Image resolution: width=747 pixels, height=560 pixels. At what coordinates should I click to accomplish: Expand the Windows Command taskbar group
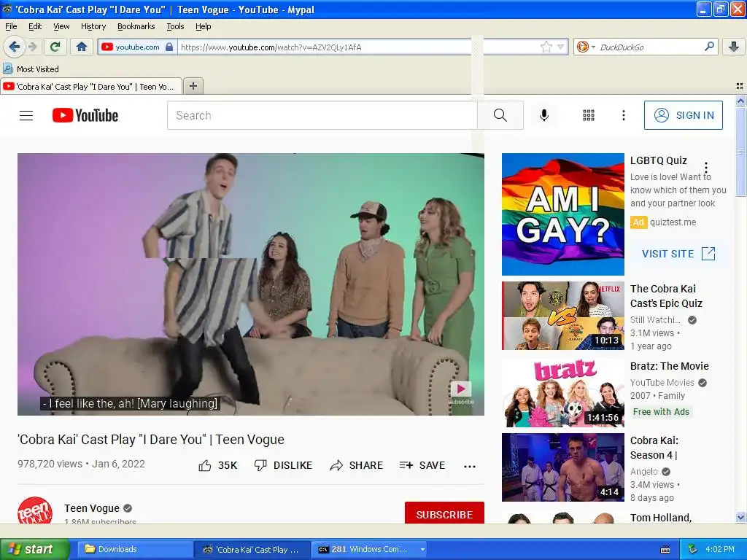pyautogui.click(x=422, y=549)
